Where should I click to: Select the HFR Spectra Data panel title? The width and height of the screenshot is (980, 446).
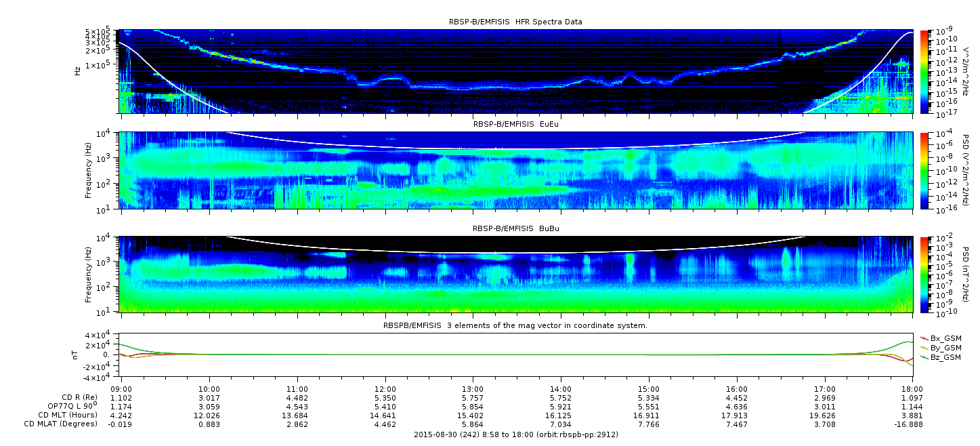tap(515, 22)
